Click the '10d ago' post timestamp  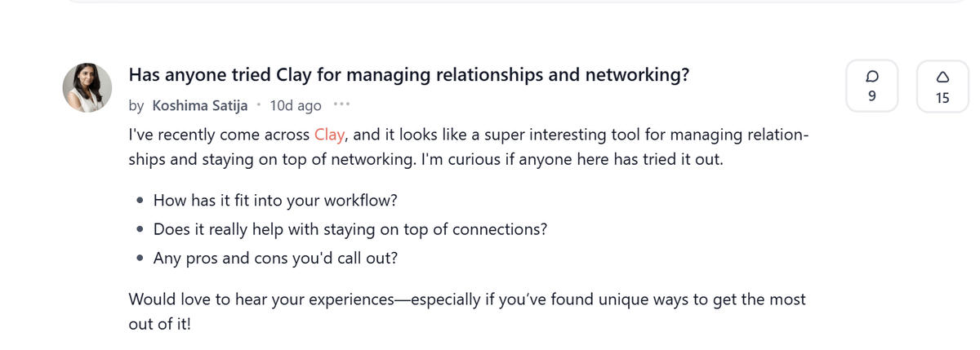pyautogui.click(x=296, y=105)
